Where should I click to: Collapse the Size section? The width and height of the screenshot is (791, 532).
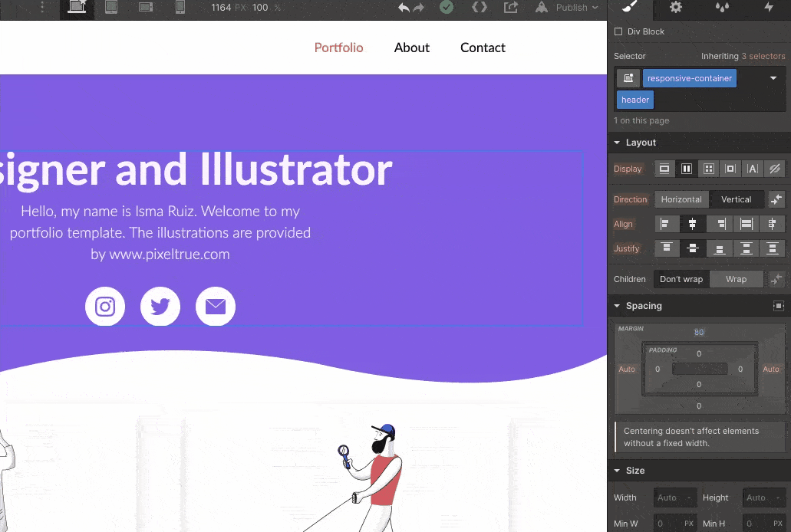pyautogui.click(x=617, y=471)
